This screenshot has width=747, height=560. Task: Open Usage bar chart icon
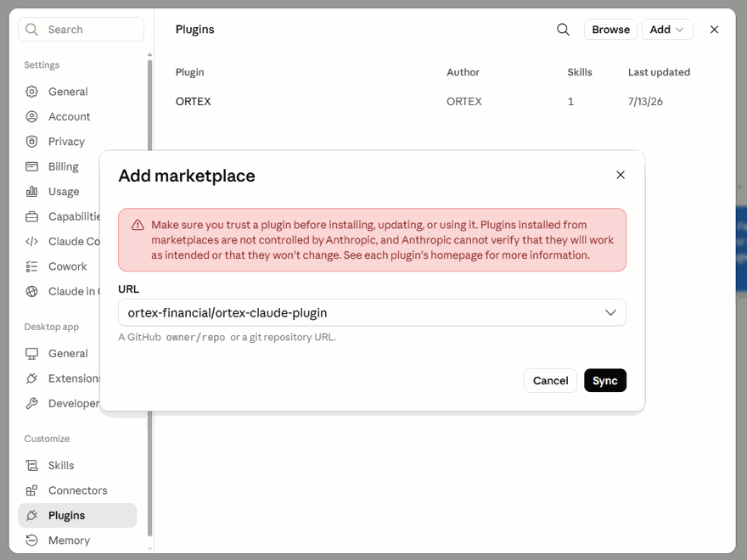(32, 192)
